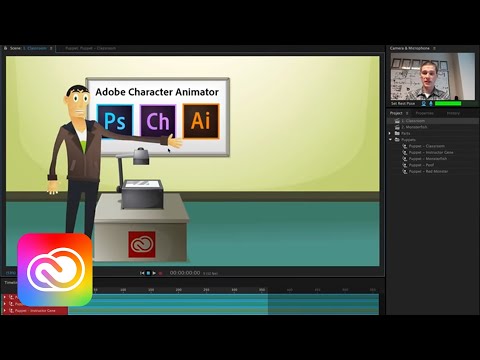Open Camera & Microphone panel menu
The height and width of the screenshot is (360, 480).
pos(434,48)
